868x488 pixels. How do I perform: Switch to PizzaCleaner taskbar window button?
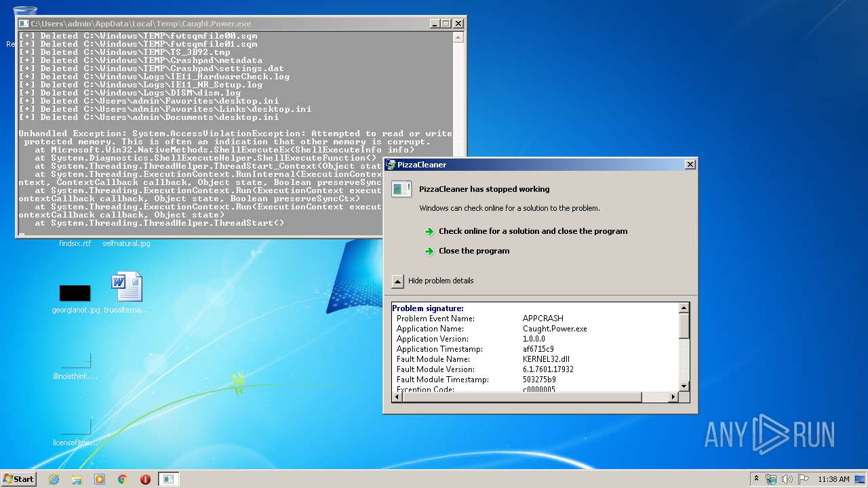pos(169,479)
